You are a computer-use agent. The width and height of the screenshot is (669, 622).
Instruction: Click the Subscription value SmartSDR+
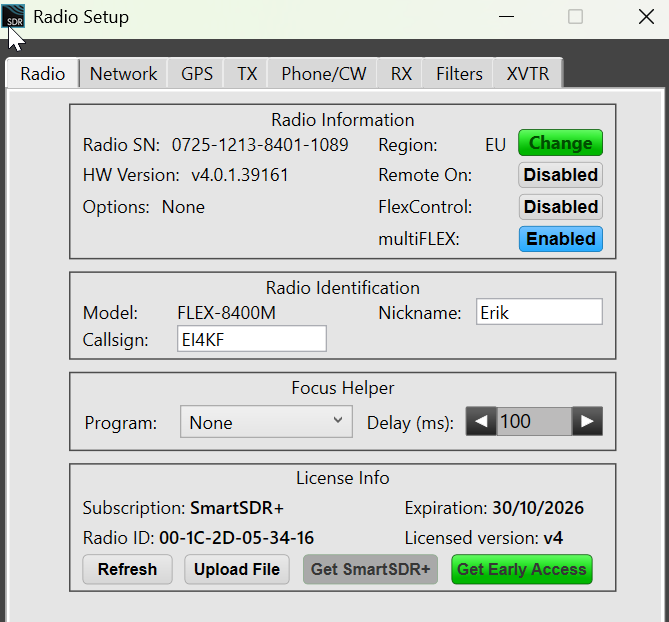point(237,508)
